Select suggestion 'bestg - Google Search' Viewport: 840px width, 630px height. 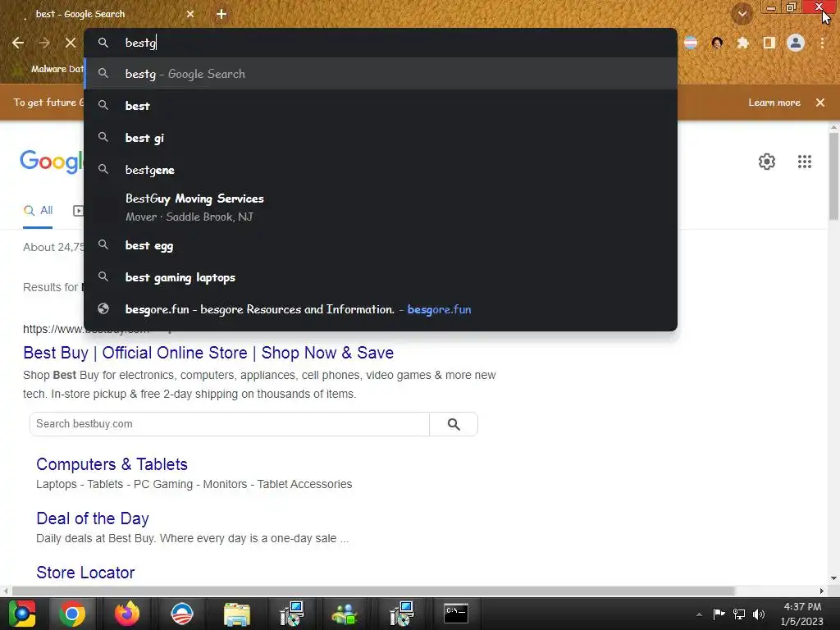pos(381,74)
